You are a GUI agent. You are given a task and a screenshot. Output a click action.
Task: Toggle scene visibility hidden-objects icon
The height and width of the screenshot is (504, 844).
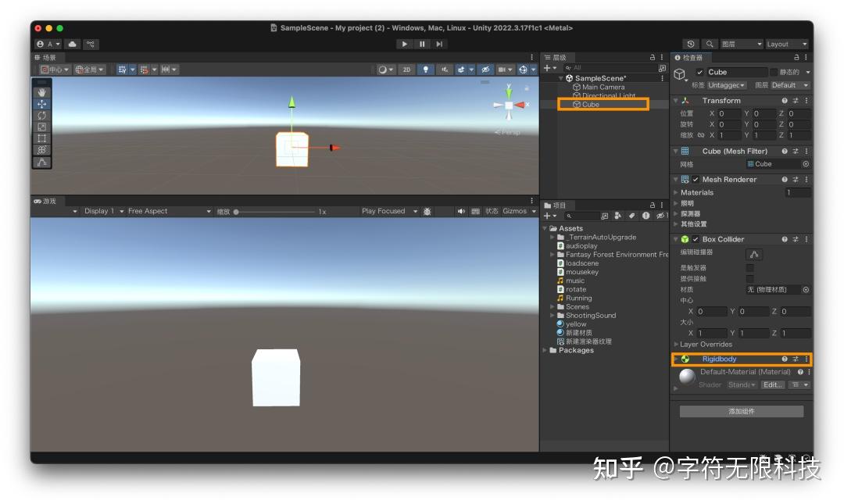point(485,70)
